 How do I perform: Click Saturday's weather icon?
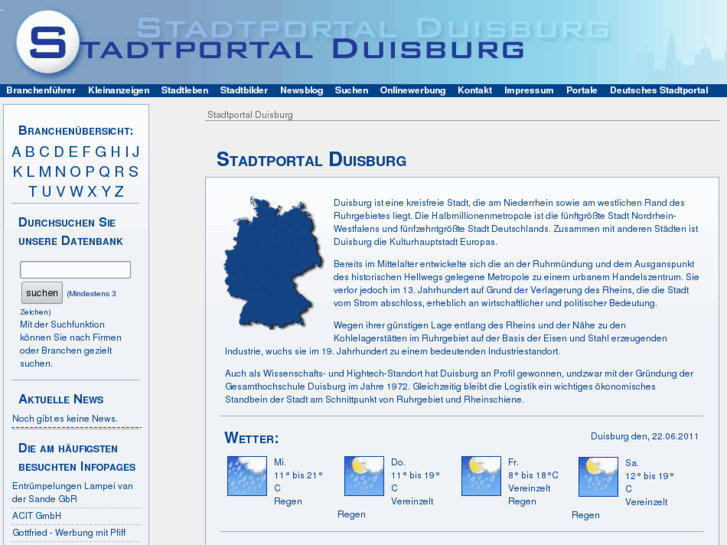pos(598,477)
